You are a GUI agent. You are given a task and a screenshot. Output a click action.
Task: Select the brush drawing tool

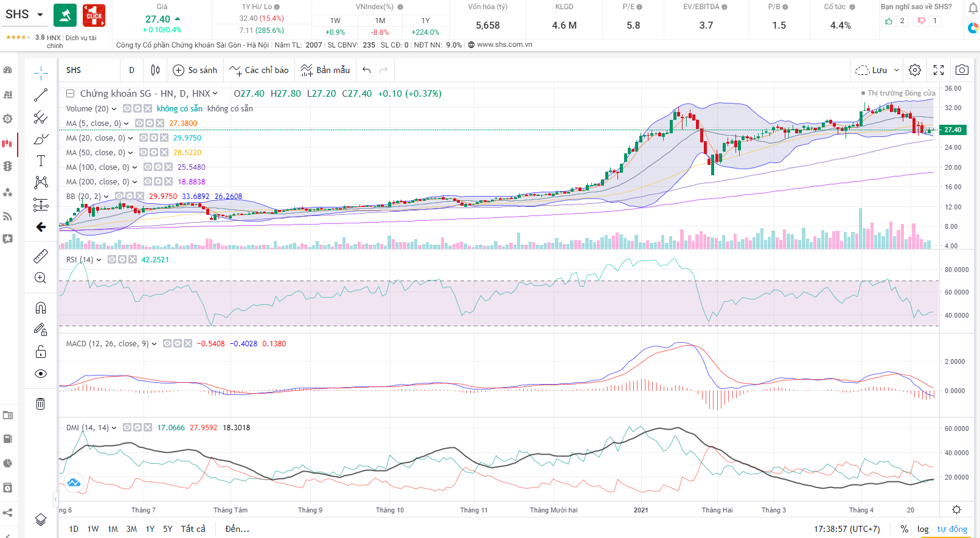[41, 139]
